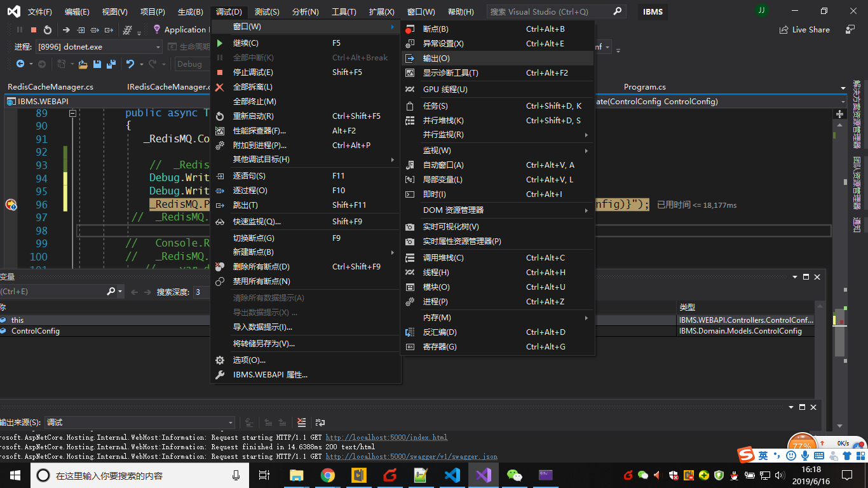Click the Save floppy disk icon
Image resolution: width=868 pixels, height=488 pixels.
97,64
